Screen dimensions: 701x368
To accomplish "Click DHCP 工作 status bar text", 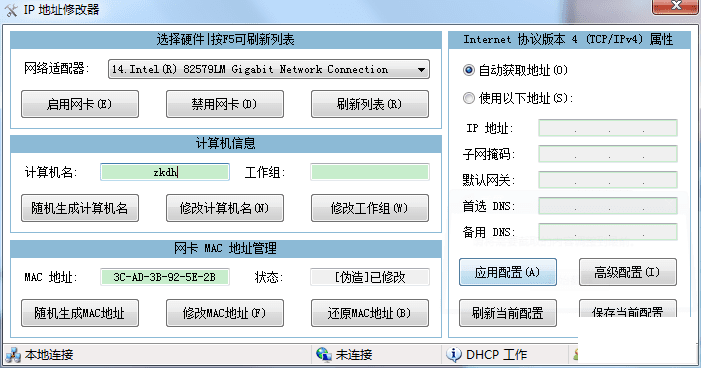I will pyautogui.click(x=497, y=355).
